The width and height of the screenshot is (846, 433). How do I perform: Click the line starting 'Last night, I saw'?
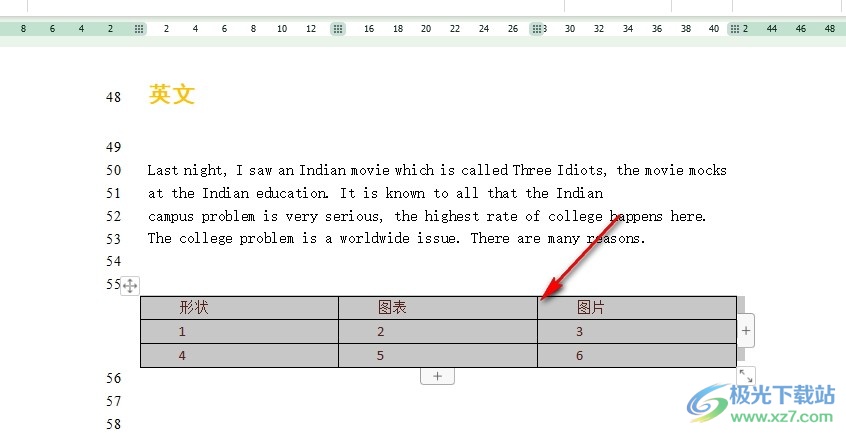tap(437, 170)
